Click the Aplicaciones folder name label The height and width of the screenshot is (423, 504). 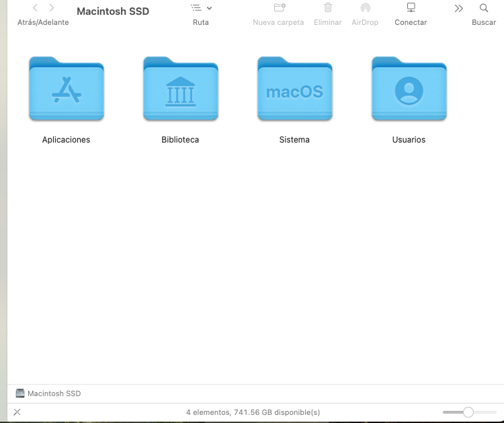point(67,140)
